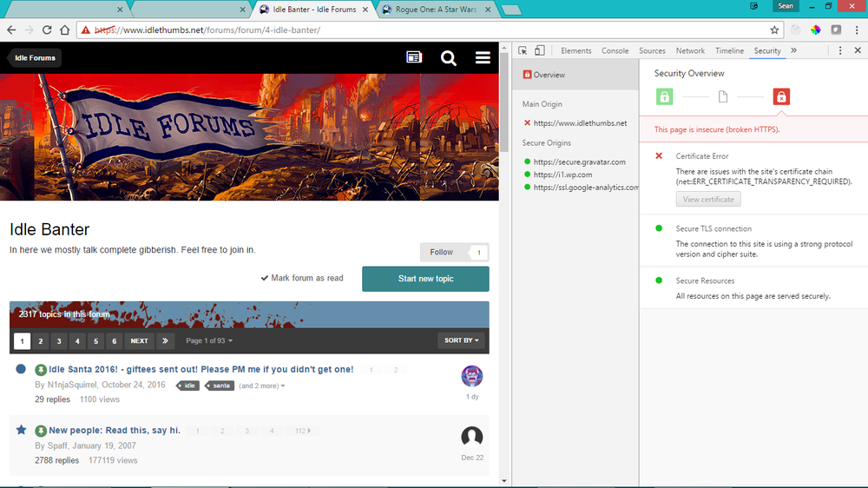Open the Network tab
868x488 pixels.
click(690, 50)
